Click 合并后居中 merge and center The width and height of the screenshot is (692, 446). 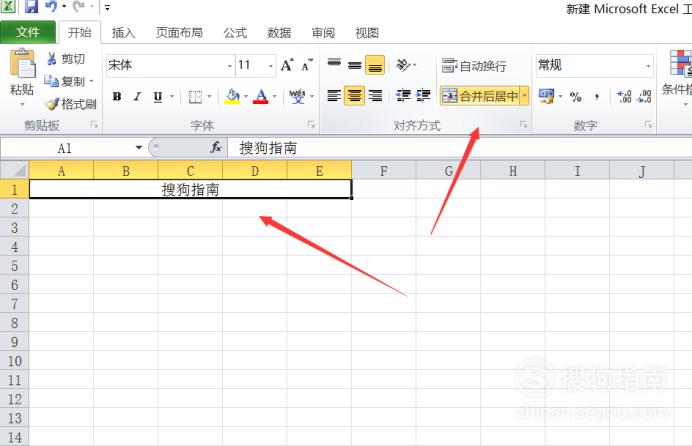click(480, 96)
